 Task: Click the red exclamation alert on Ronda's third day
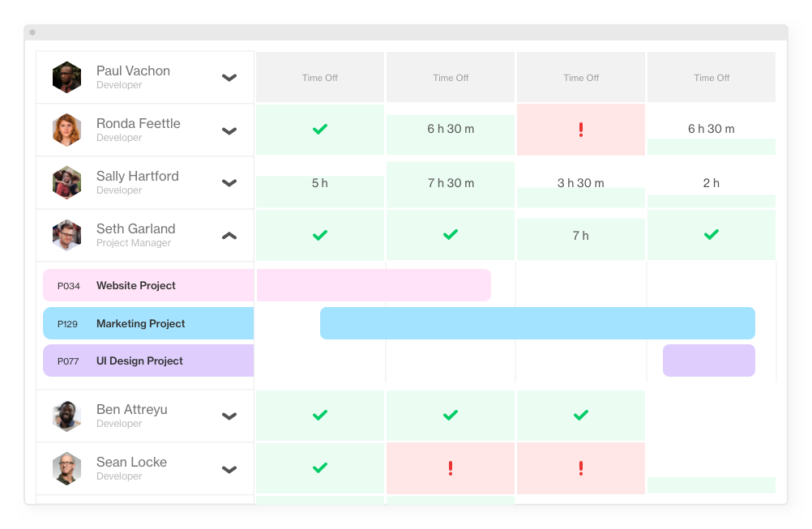click(x=580, y=129)
